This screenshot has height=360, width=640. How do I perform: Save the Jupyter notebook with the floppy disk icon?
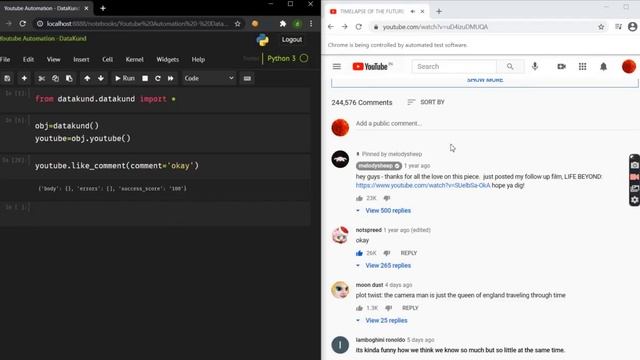pyautogui.click(x=7, y=78)
